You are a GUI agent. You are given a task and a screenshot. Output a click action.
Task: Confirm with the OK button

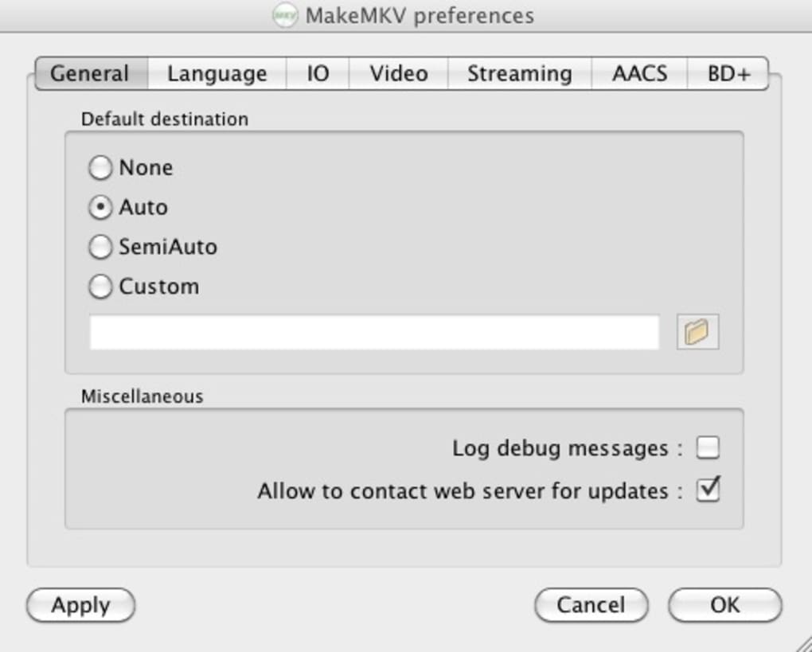point(724,605)
